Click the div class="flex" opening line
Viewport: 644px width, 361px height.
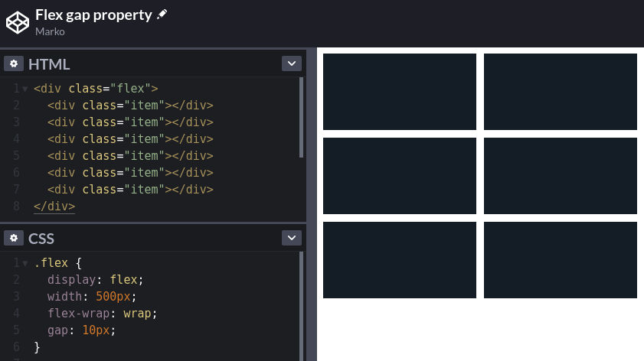96,89
